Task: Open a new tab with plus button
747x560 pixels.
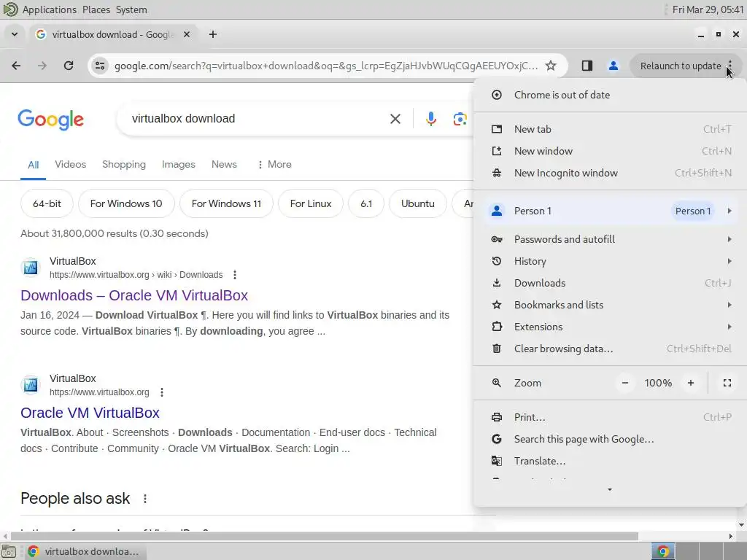Action: pyautogui.click(x=213, y=34)
